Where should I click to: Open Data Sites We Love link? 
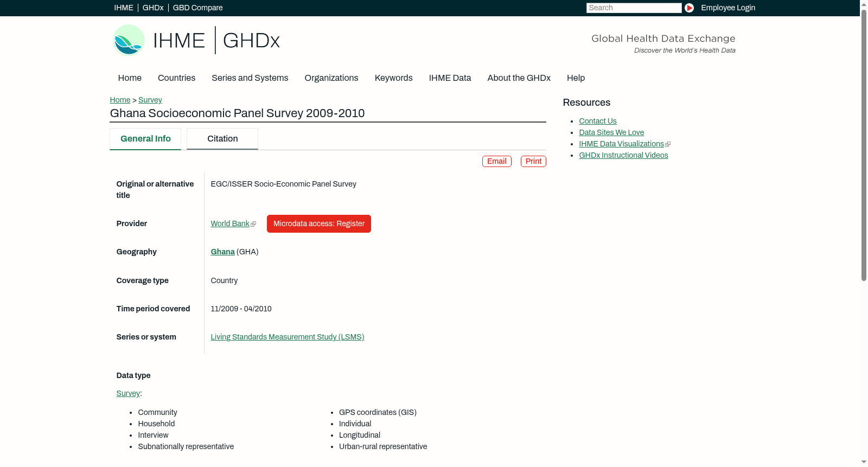tap(611, 132)
